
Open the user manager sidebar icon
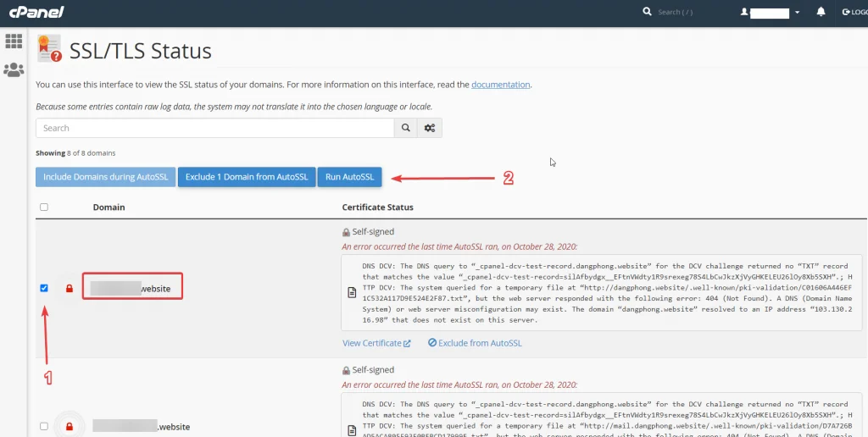tap(14, 69)
